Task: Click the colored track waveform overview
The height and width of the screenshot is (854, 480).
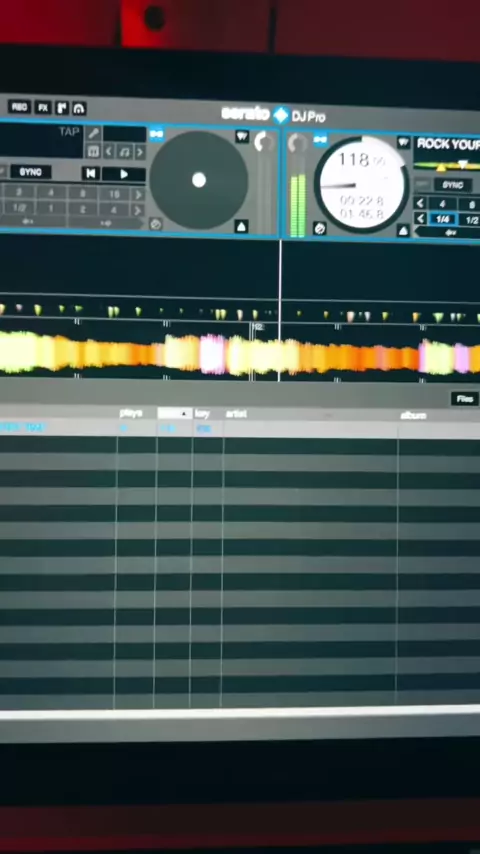Action: [x=240, y=354]
